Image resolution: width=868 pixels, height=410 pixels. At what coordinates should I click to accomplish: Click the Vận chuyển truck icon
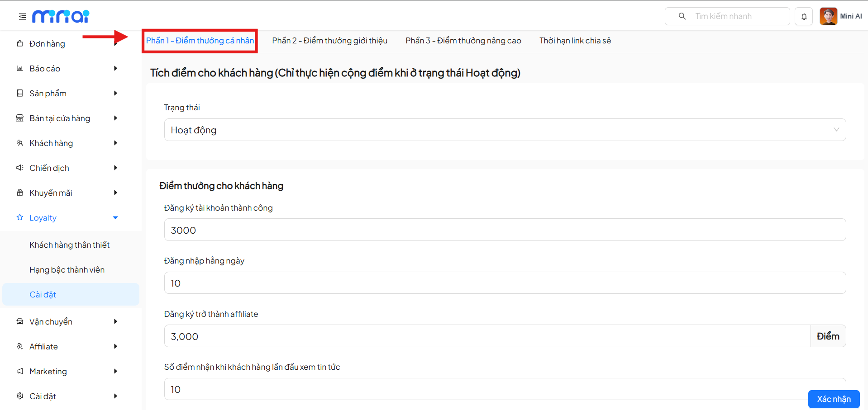(x=20, y=322)
